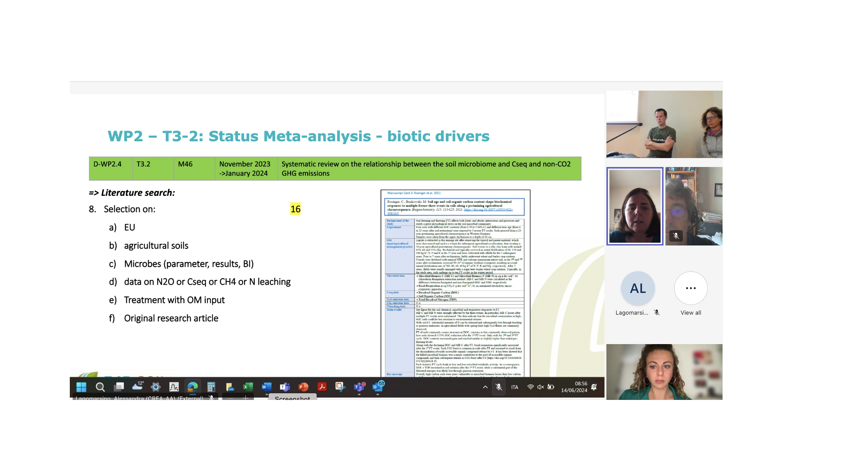Click list item 'Microbes (parameter, results, BI)'

pyautogui.click(x=189, y=264)
